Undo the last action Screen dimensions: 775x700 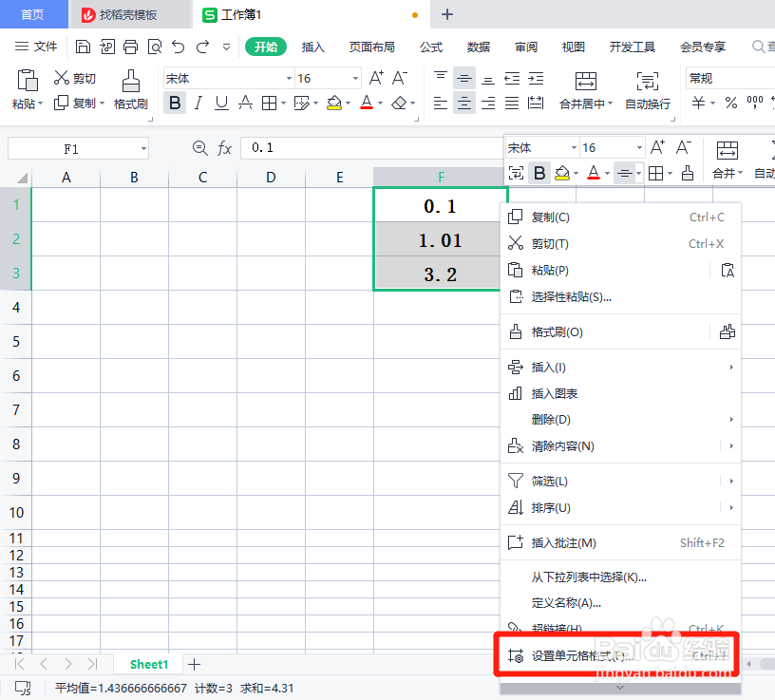point(179,47)
